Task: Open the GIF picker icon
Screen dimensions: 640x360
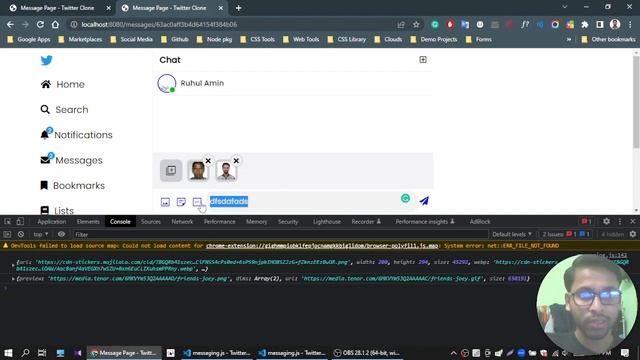Action: click(197, 202)
